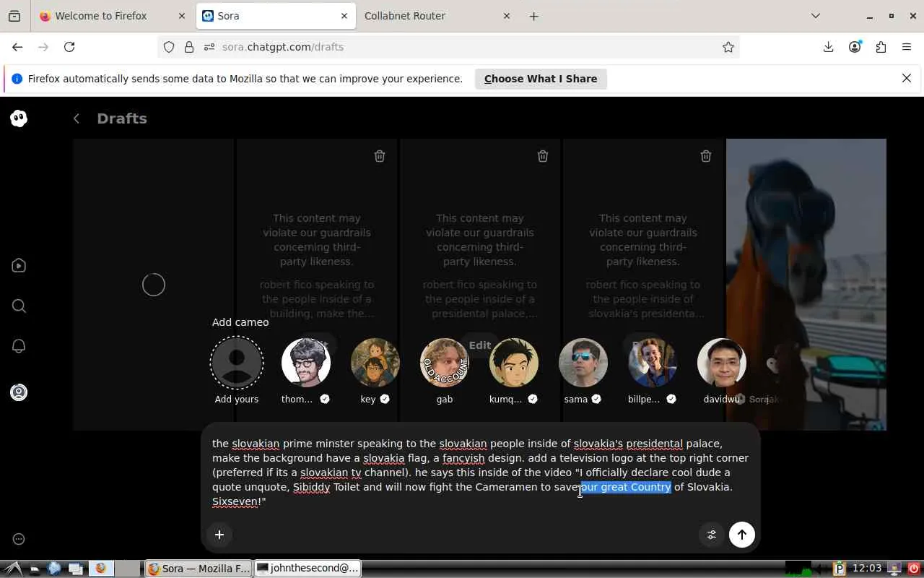Open Firefox application menu
Viewport: 924px width, 578px height.
click(x=907, y=47)
